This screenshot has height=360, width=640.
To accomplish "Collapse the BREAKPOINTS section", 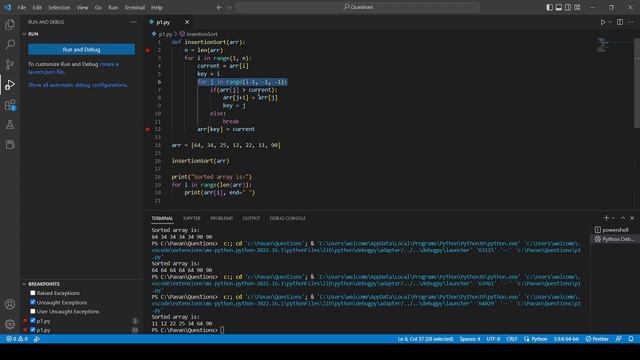I will tap(82, 284).
